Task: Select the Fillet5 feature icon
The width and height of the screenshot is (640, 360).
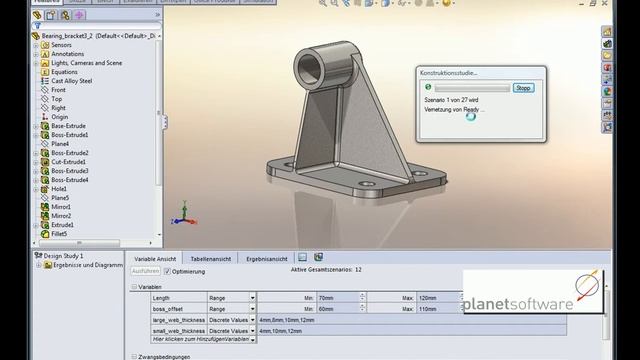Action: pos(45,234)
